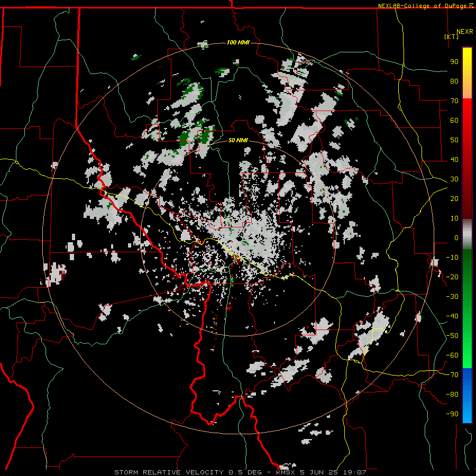Click the "20" value on velocity scale
The image size is (476, 476).
pos(454,198)
